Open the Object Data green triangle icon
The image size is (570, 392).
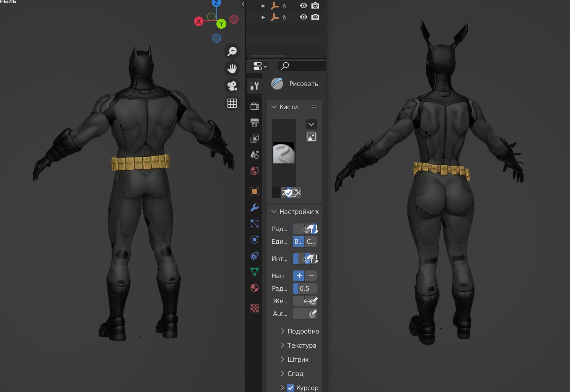[x=255, y=272]
